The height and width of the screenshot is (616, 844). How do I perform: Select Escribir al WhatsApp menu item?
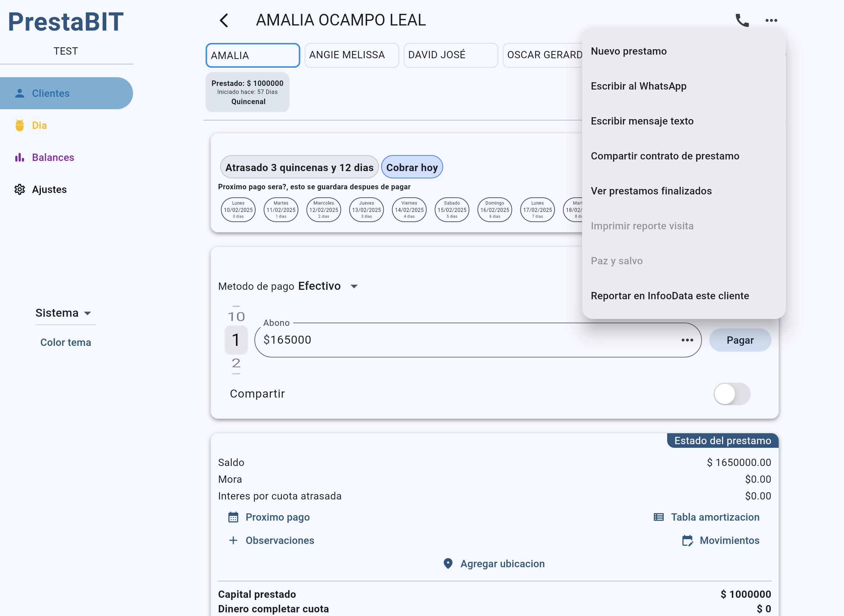(x=638, y=86)
